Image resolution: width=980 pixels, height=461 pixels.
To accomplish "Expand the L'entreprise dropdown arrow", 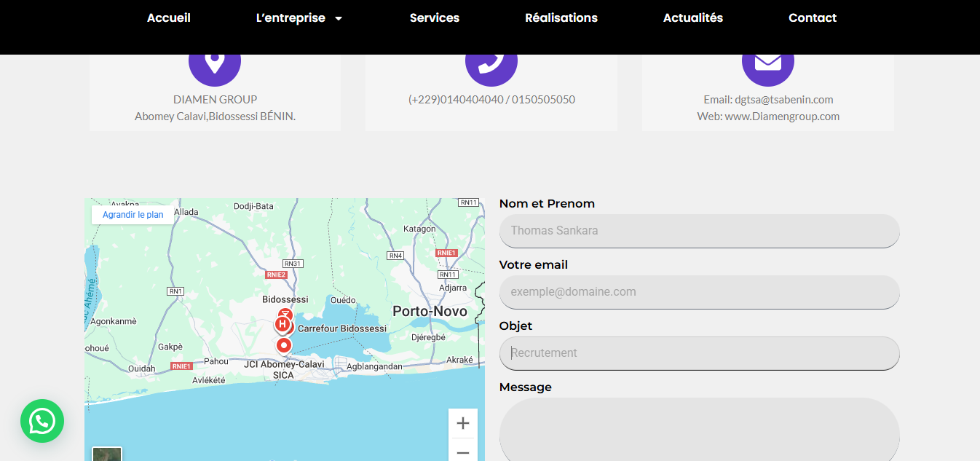I will pos(339,18).
